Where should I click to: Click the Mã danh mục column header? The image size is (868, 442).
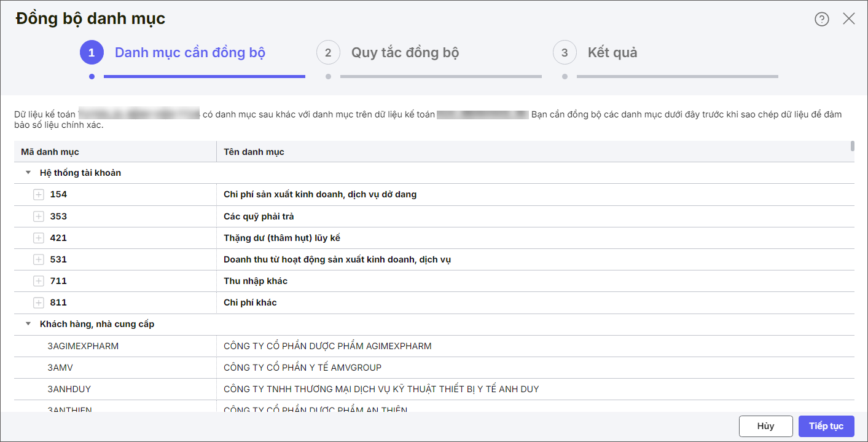click(50, 152)
